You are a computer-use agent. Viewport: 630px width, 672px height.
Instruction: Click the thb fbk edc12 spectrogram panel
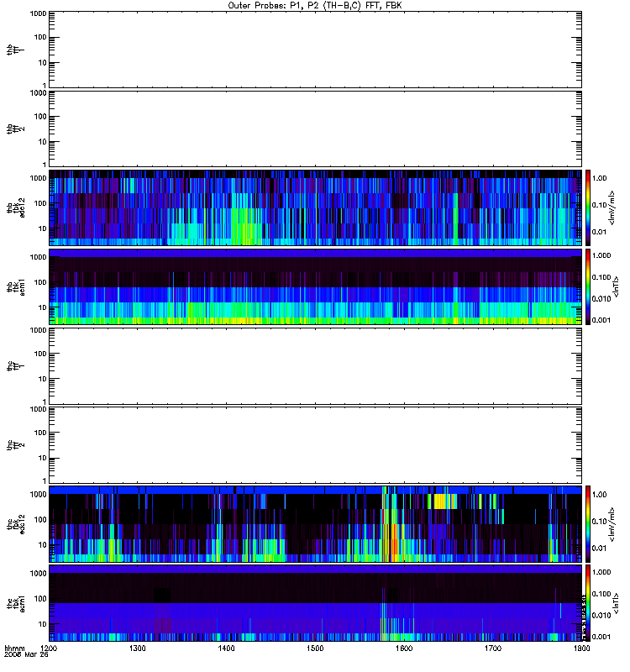pos(316,207)
